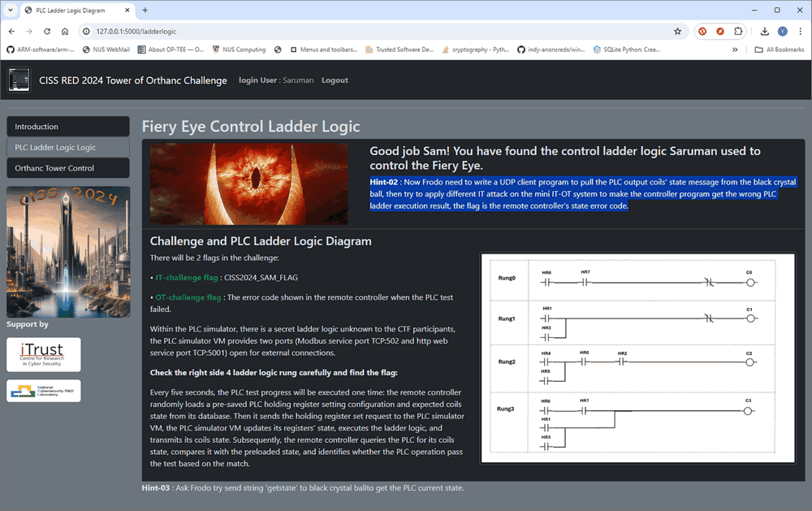Close the PLC Ladder Logic Diagram tab

[x=127, y=11]
